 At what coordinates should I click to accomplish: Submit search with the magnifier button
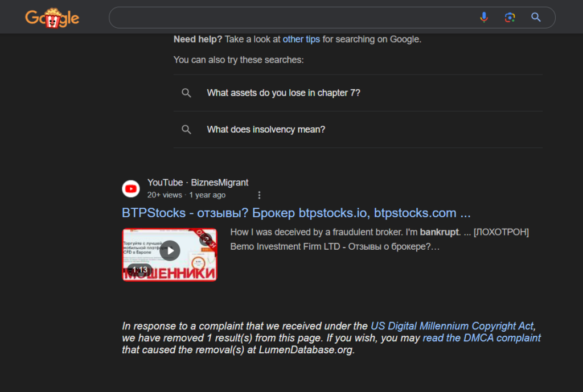[x=536, y=17]
